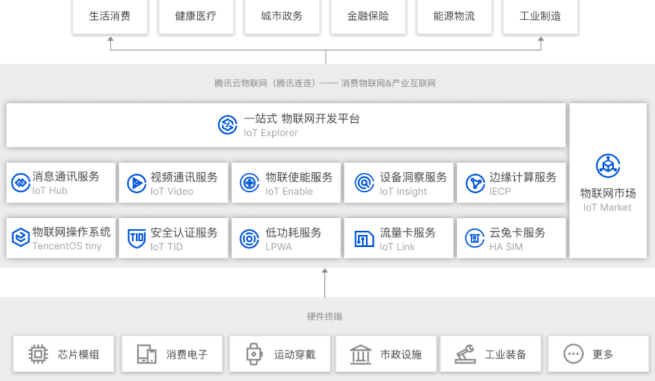Click the HA SIM cloud card icon
Viewport: 655px width, 381px height.
coord(475,238)
